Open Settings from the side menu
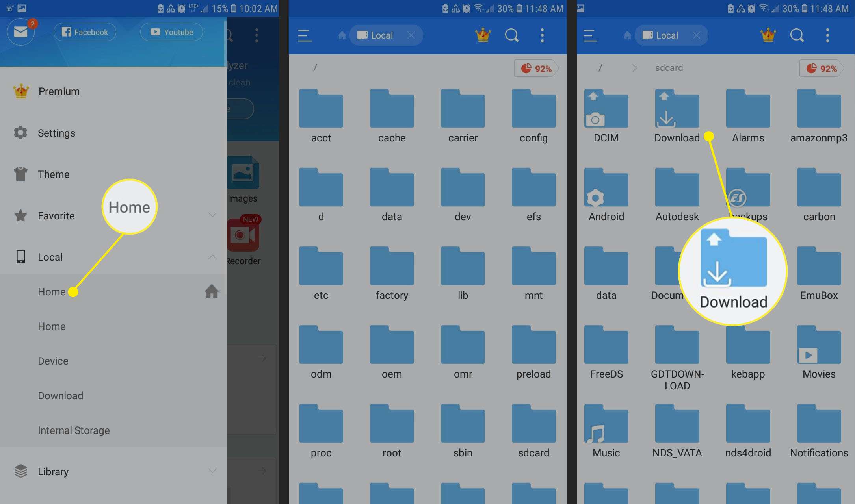Screen dimensions: 855x504 pos(56,133)
